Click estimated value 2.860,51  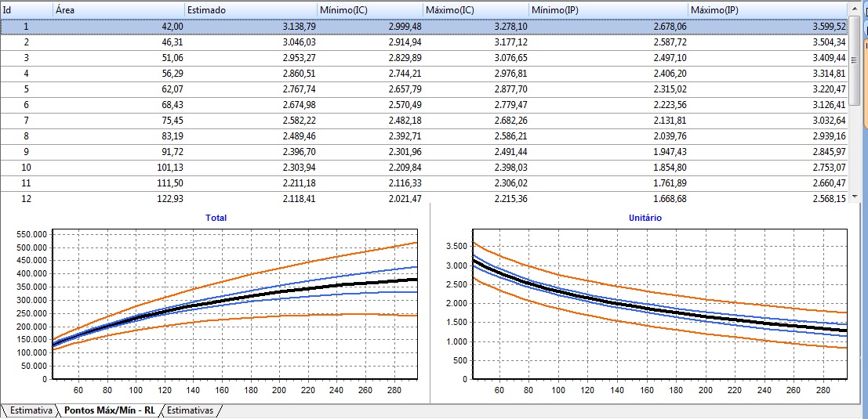[x=300, y=74]
